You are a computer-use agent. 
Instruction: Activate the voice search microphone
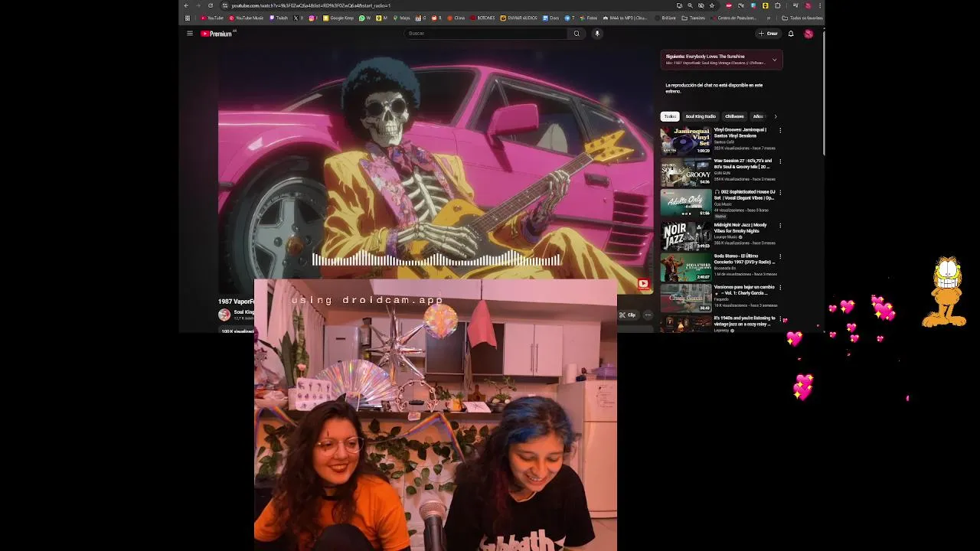coord(597,33)
